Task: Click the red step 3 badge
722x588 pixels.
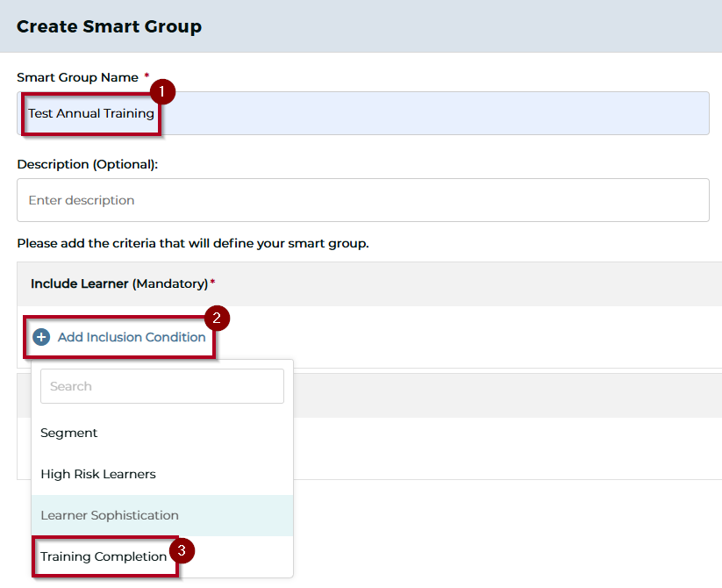Action: [181, 551]
